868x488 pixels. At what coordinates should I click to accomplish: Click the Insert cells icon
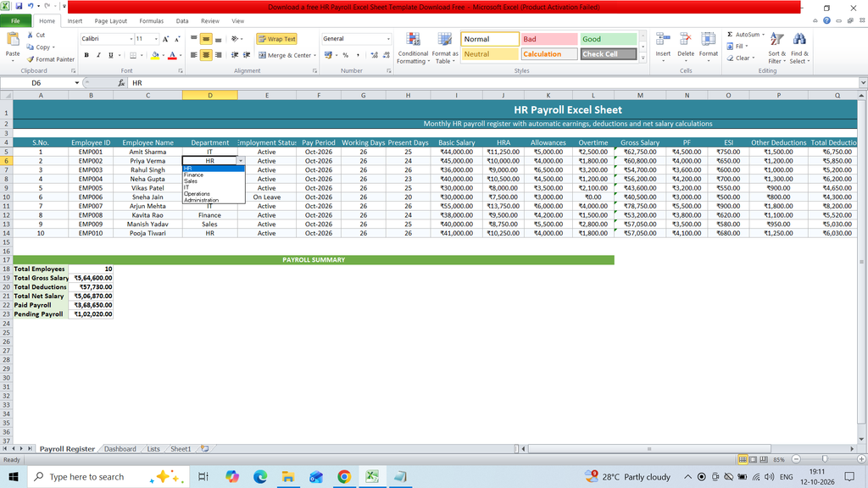point(663,40)
